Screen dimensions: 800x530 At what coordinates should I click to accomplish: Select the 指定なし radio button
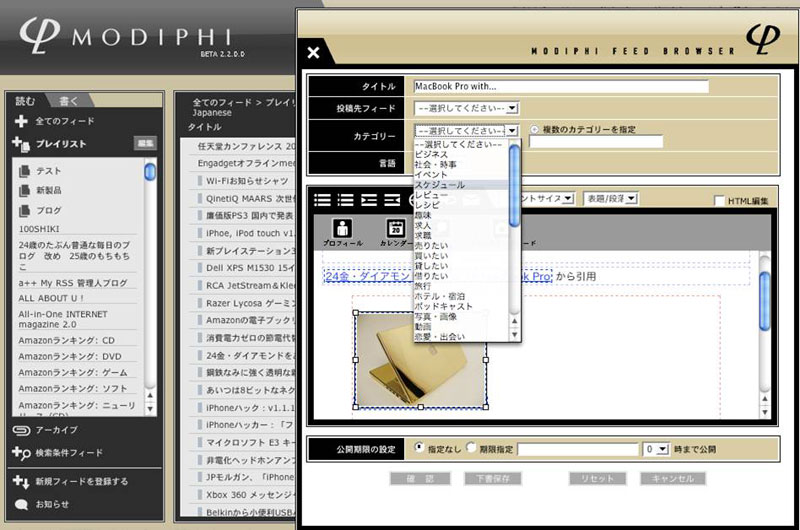coord(419,447)
